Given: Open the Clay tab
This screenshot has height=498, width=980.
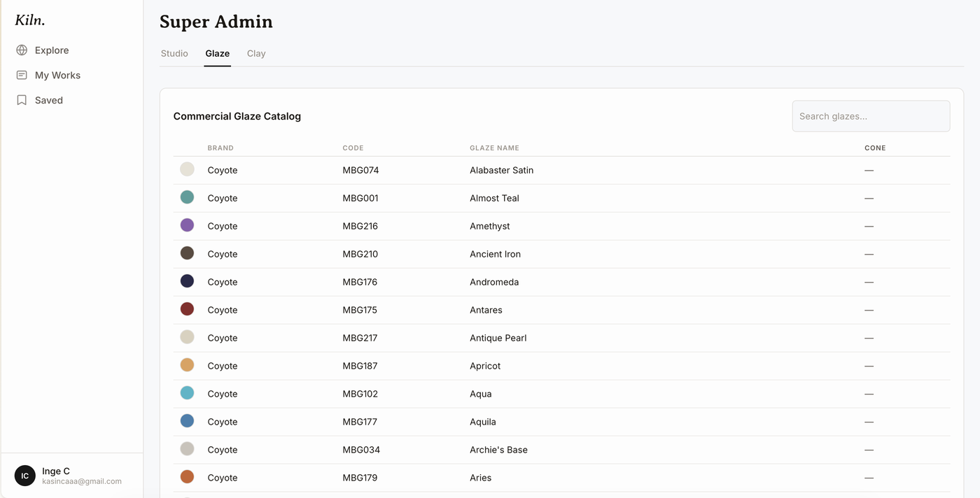Looking at the screenshot, I should pos(256,53).
